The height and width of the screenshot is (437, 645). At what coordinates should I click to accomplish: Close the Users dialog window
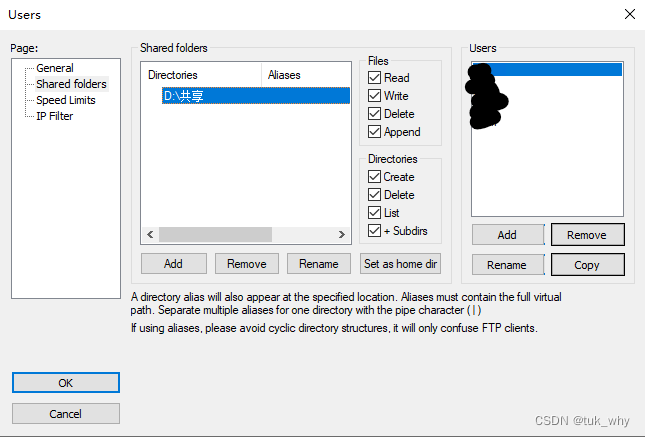pos(629,14)
